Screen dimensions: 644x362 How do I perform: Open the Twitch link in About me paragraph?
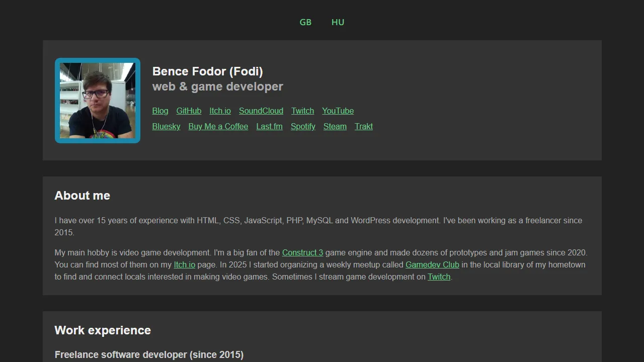coord(439,277)
